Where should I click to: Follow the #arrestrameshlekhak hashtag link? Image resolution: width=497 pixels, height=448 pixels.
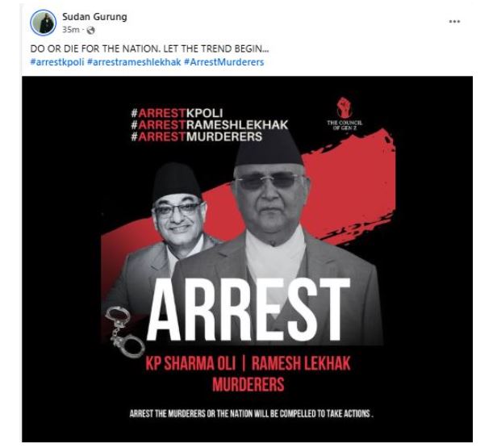134,62
